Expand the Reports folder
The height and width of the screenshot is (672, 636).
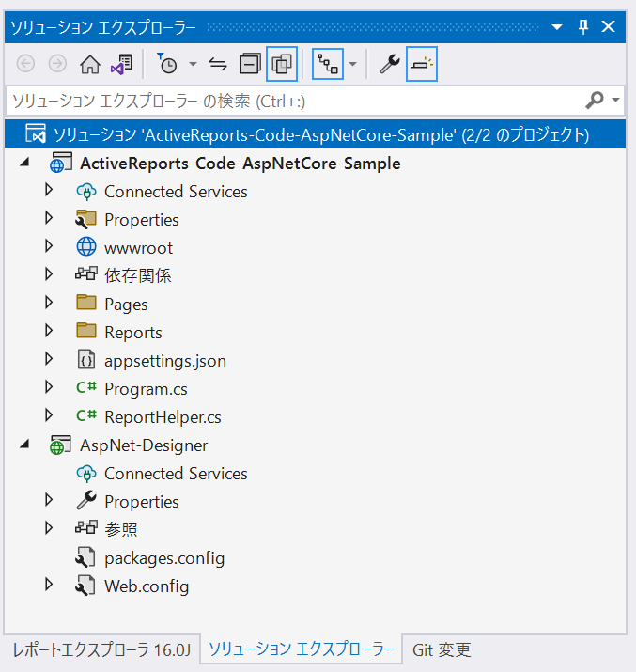49,331
